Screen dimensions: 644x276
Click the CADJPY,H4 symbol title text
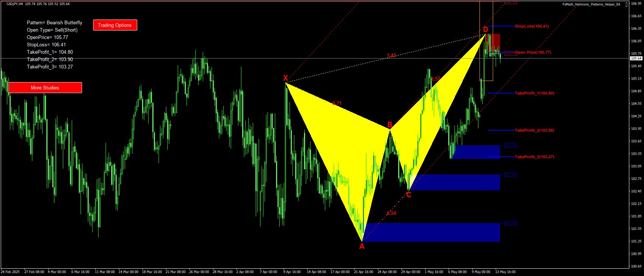pos(15,4)
